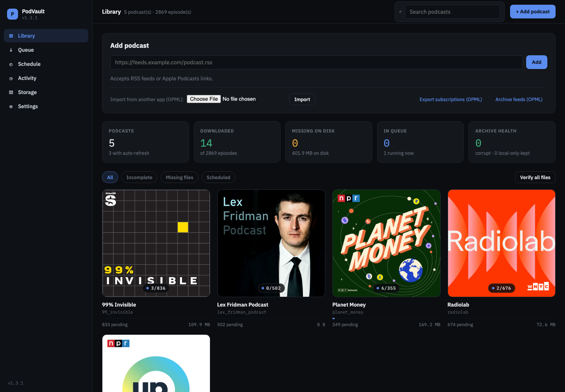Open Archive feeds (OPML) link
Image resolution: width=565 pixels, height=392 pixels.
pyautogui.click(x=519, y=99)
